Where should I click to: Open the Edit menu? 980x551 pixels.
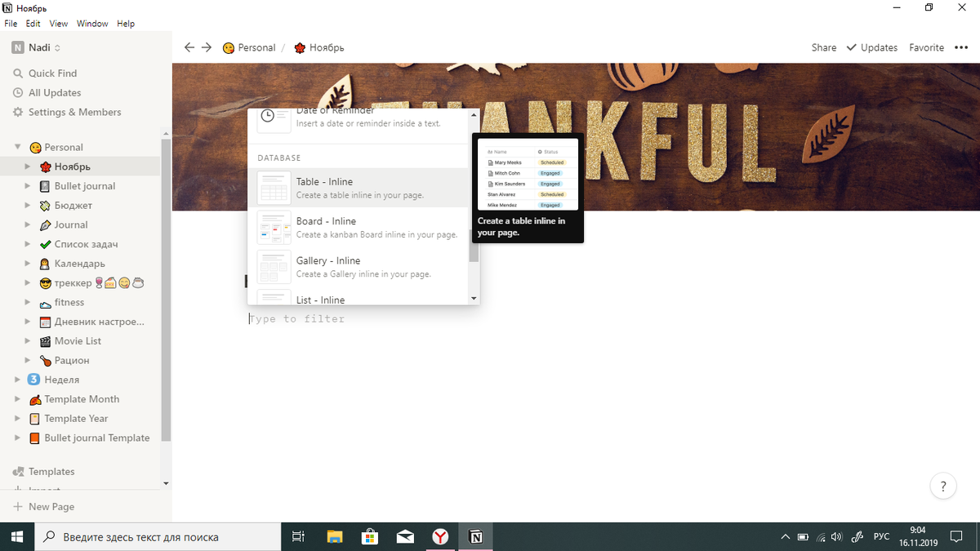[x=33, y=24]
